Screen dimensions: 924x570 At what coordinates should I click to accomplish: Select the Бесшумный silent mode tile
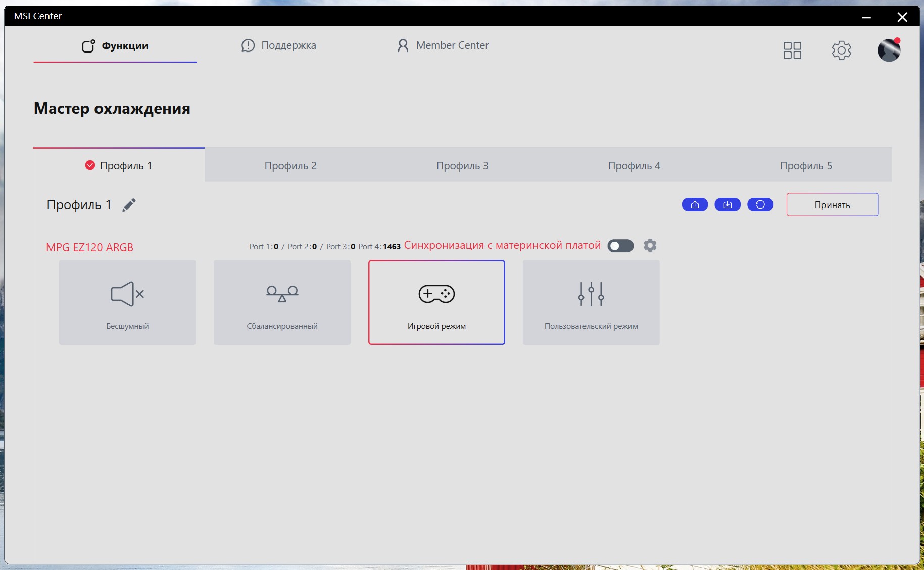127,302
